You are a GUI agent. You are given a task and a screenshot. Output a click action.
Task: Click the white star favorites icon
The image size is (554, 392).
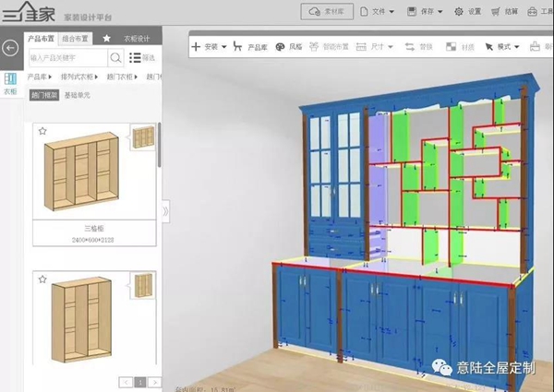pyautogui.click(x=107, y=38)
